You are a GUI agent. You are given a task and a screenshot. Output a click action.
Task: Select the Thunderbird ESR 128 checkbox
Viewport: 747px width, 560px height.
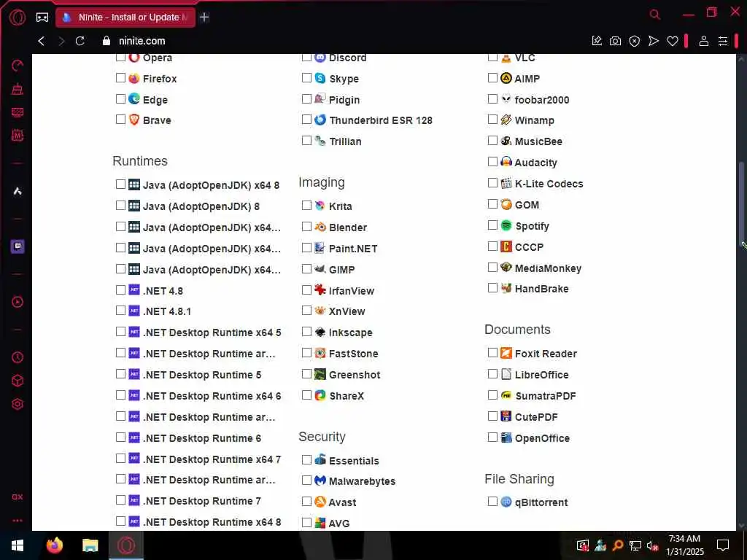point(307,120)
